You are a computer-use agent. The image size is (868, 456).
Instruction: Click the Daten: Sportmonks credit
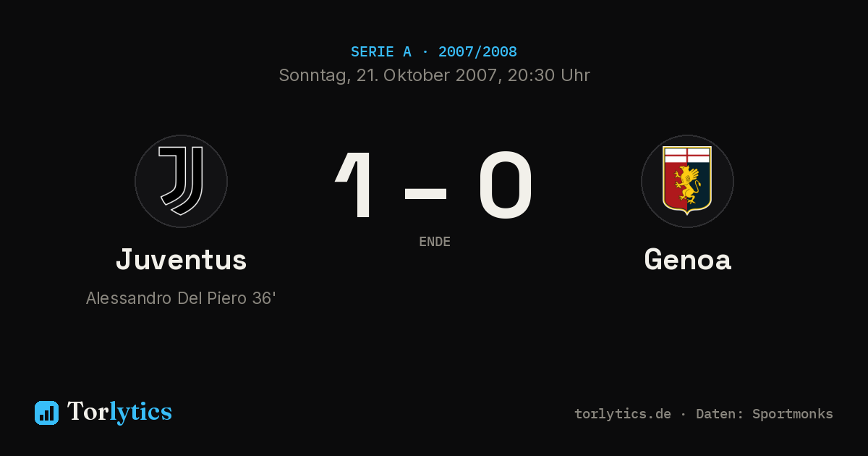765,414
